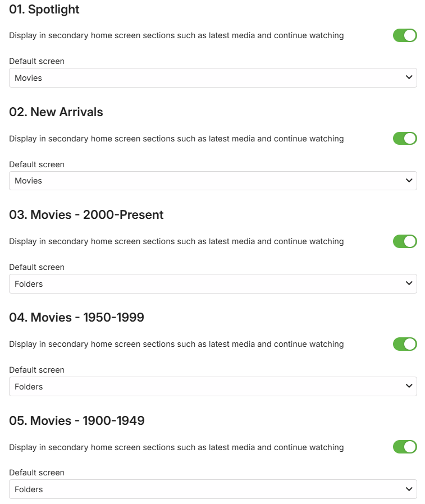Click the down arrow in the Movies 1950-1999 dropdown
The height and width of the screenshot is (504, 425).
tap(409, 386)
